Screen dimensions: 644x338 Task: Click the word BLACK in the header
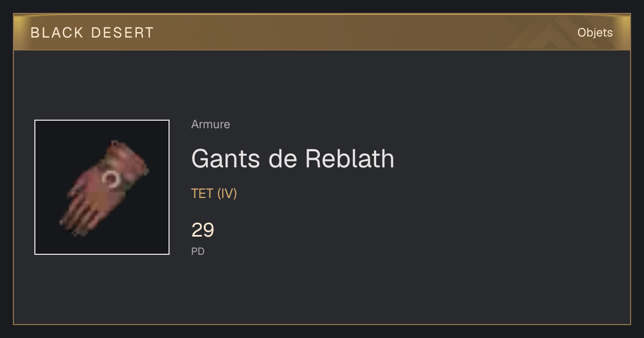pos(57,33)
